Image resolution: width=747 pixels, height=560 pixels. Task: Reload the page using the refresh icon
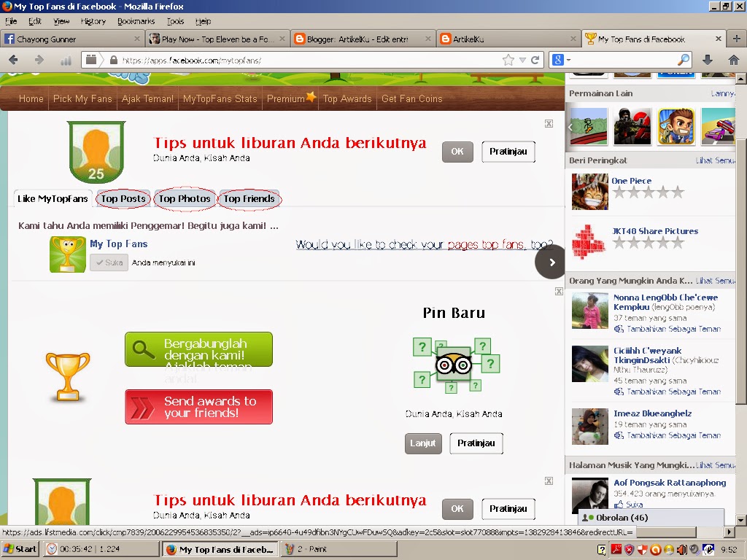(x=535, y=60)
